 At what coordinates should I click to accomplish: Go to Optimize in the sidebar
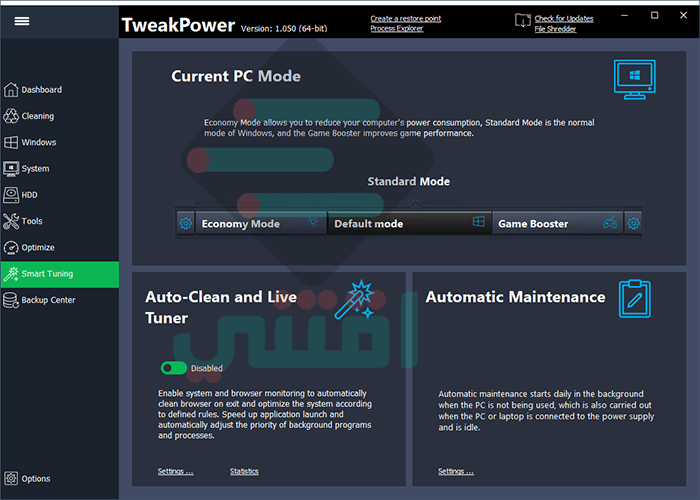60,247
